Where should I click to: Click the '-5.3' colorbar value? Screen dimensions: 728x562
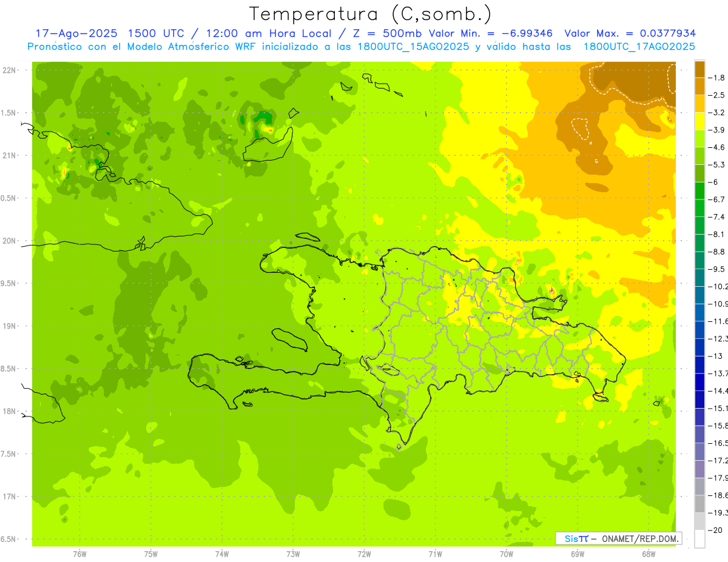click(718, 165)
